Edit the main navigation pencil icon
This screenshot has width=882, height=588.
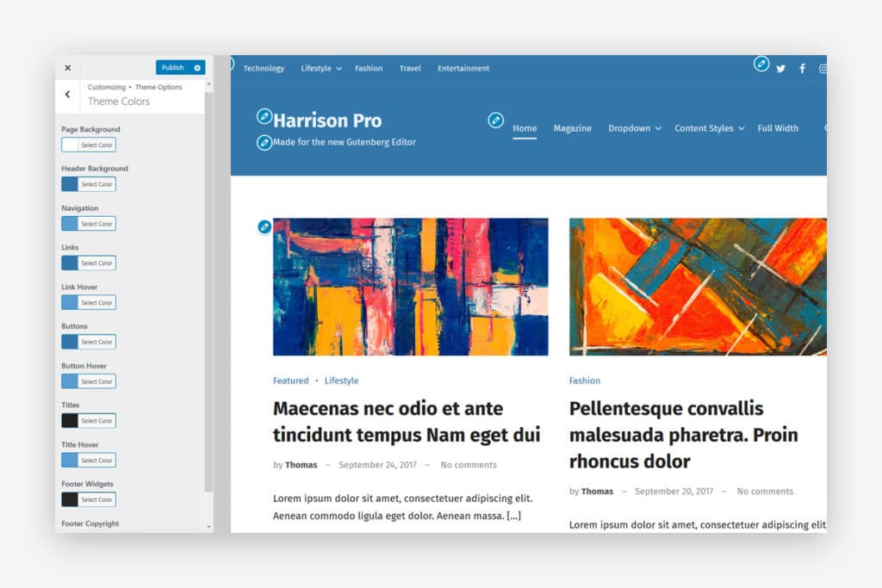(496, 121)
